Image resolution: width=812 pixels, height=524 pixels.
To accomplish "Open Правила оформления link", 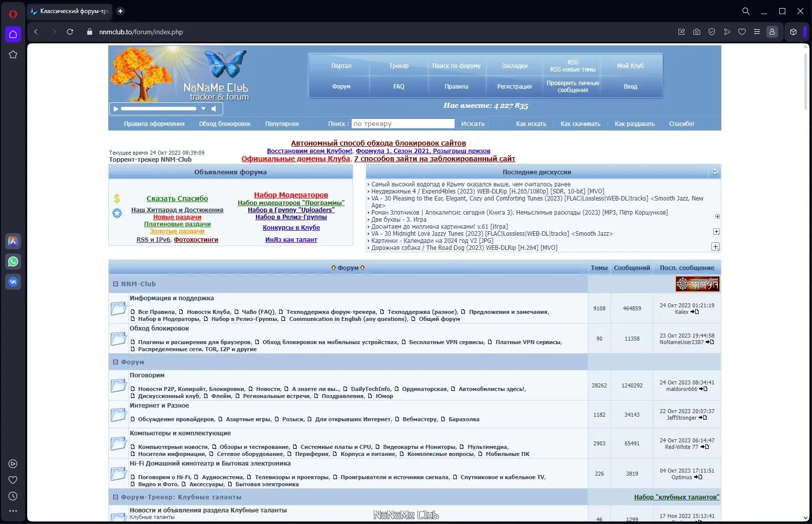I will (154, 124).
